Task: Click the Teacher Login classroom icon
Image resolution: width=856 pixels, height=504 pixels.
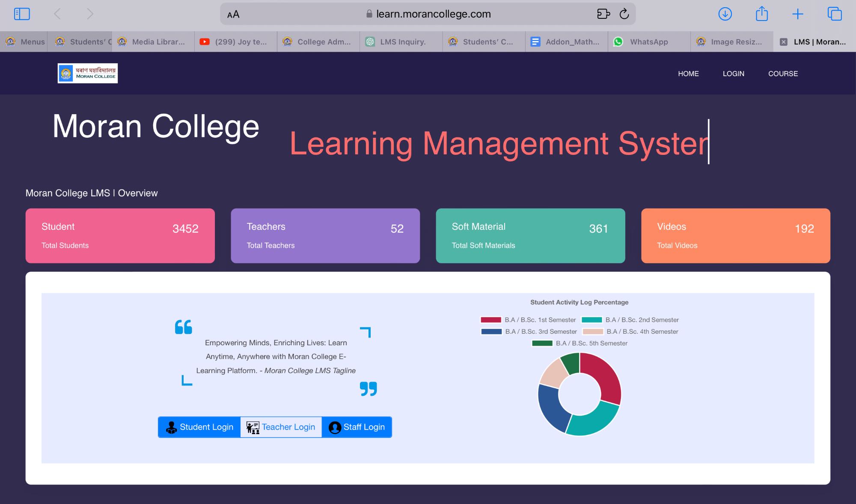Action: [253, 427]
